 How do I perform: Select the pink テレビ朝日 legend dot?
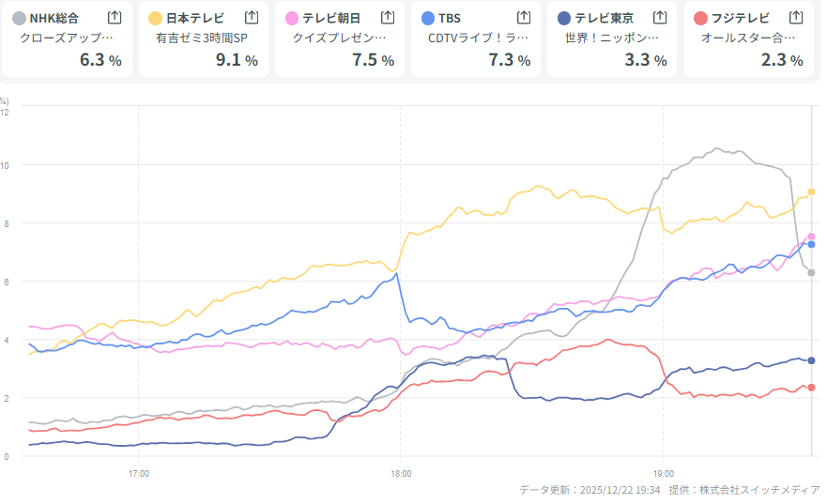292,18
